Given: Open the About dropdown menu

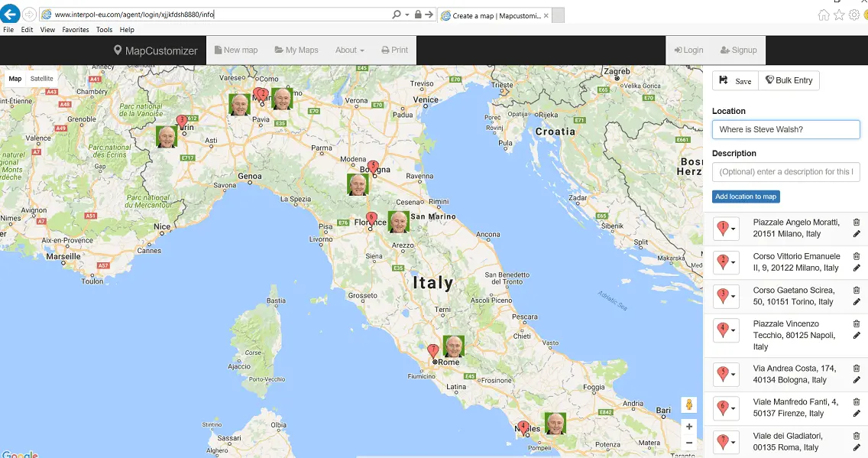Looking at the screenshot, I should [349, 50].
